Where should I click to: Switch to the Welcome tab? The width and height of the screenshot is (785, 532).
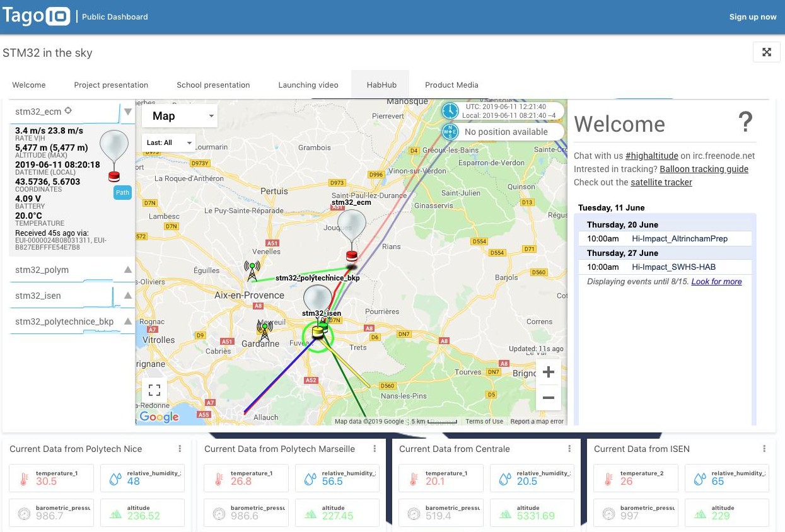(29, 85)
